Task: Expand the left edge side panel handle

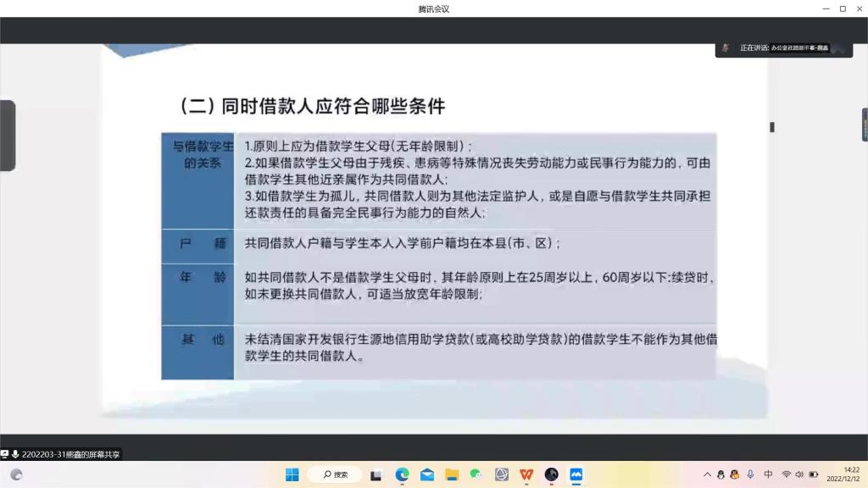Action: (x=7, y=136)
